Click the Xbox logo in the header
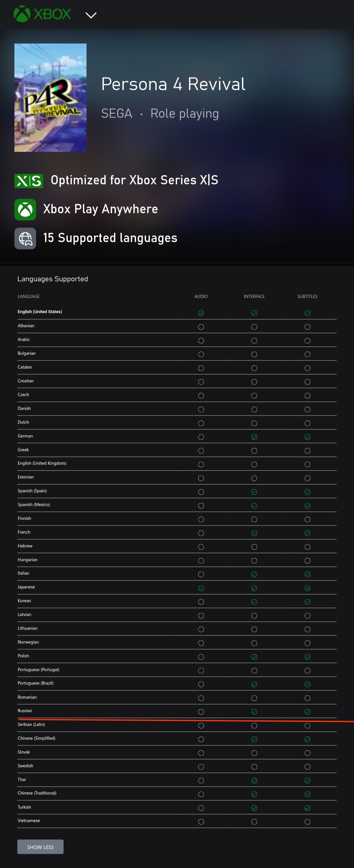The width and height of the screenshot is (354, 868). point(42,14)
